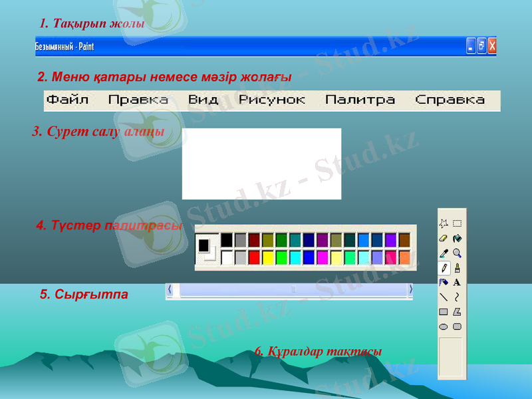Select the red color swatch

(x=253, y=257)
